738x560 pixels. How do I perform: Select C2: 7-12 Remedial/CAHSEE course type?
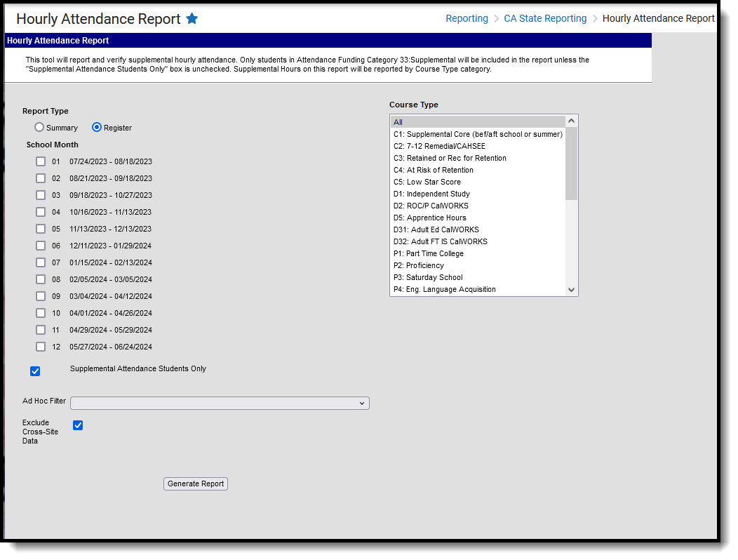click(478, 146)
